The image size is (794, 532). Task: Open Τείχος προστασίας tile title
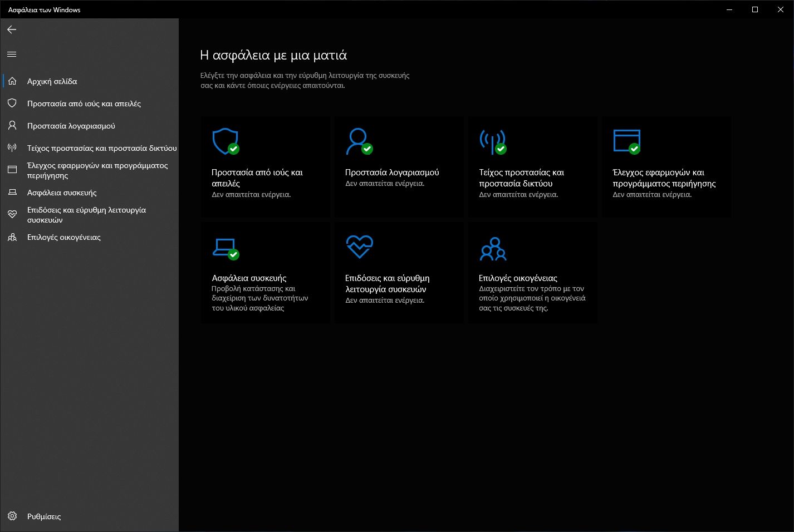521,178
